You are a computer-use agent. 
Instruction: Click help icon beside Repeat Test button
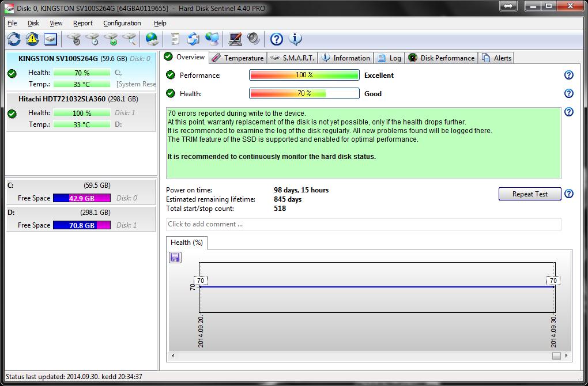point(569,194)
